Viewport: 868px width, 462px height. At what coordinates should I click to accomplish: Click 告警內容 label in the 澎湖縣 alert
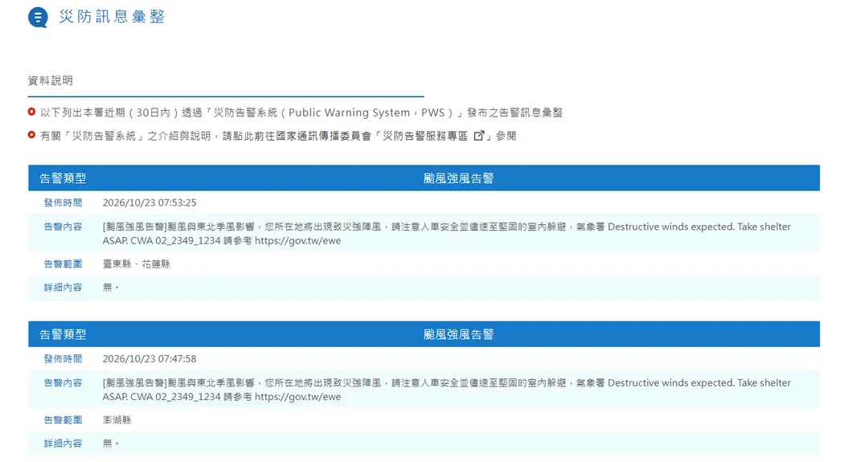(63, 383)
